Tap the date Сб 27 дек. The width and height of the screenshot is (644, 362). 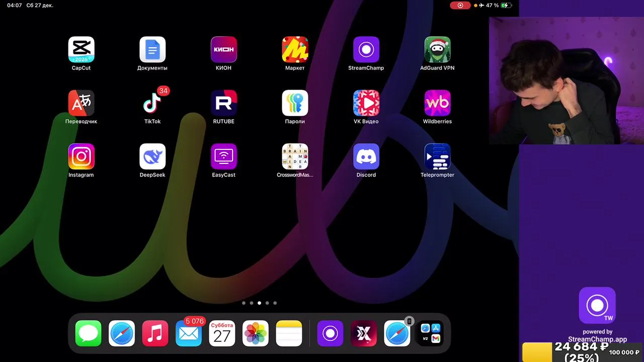(40, 6)
